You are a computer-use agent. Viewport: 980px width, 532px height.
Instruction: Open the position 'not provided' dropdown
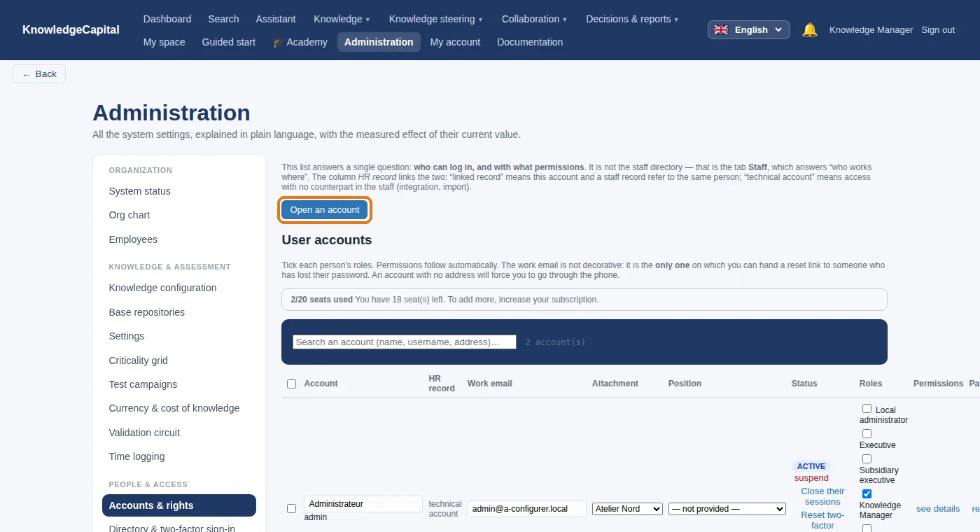(727, 509)
